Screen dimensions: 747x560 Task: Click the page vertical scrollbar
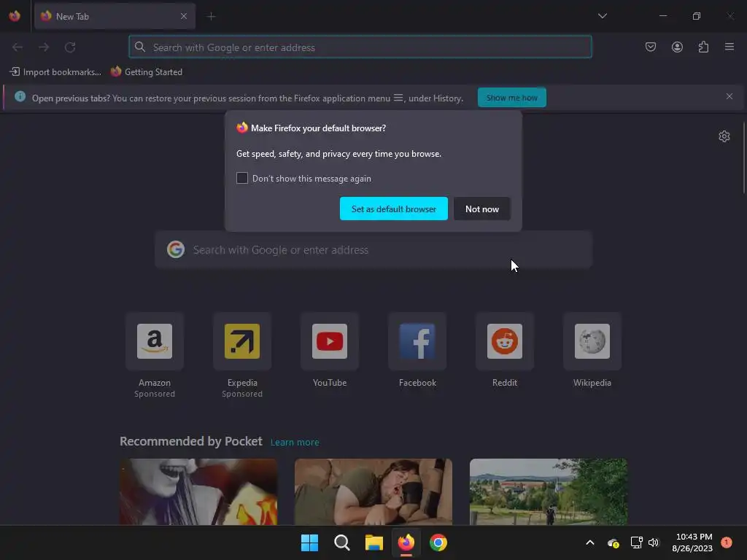(x=744, y=158)
